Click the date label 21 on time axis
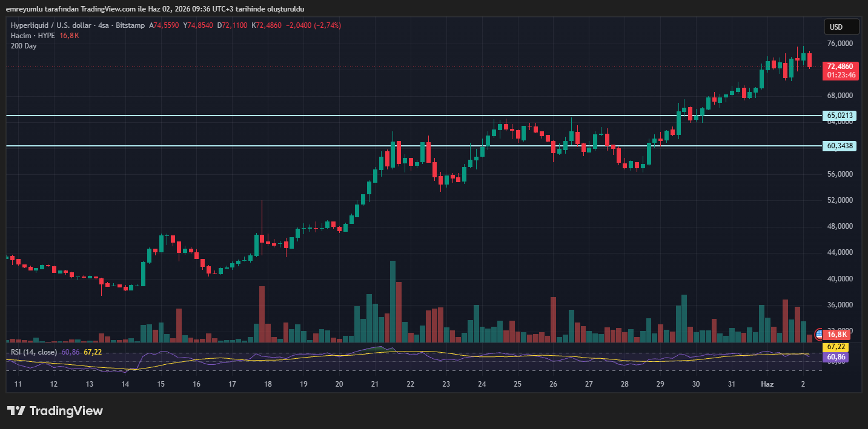This screenshot has width=868, height=429. click(375, 384)
